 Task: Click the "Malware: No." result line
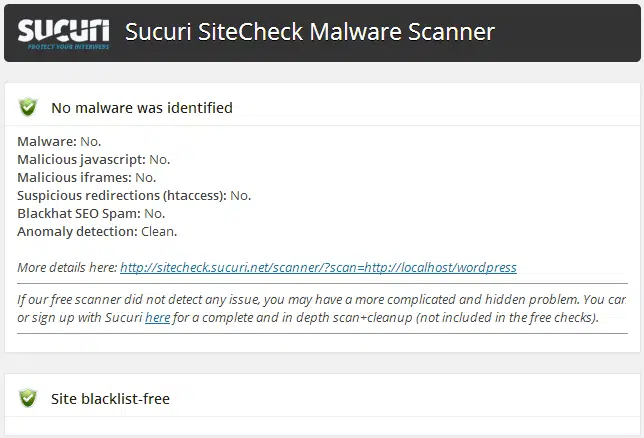click(x=59, y=141)
